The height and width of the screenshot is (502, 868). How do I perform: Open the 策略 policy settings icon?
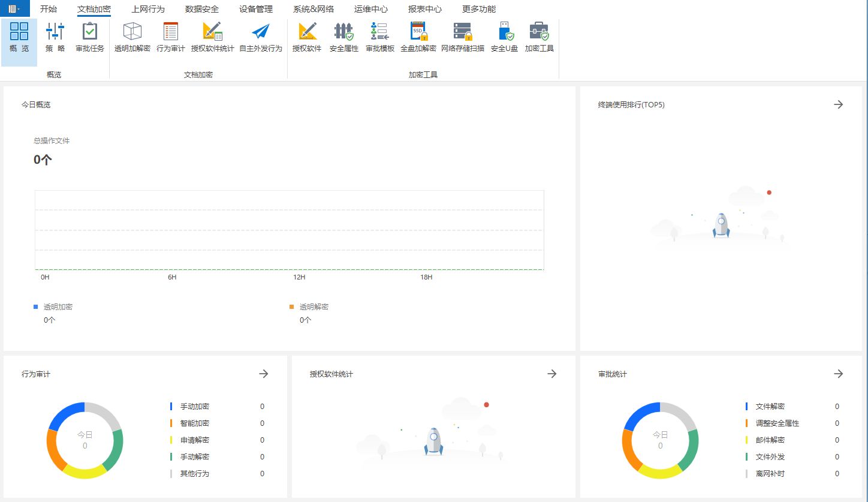click(55, 38)
